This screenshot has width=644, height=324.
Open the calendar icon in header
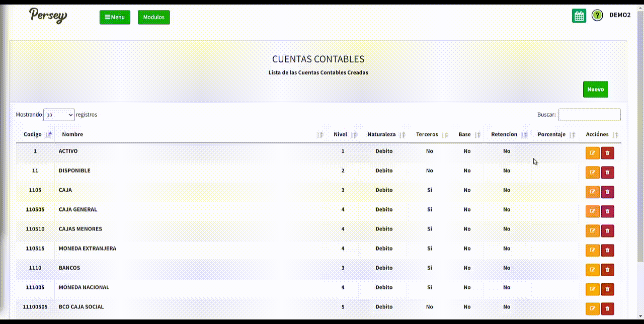[579, 16]
